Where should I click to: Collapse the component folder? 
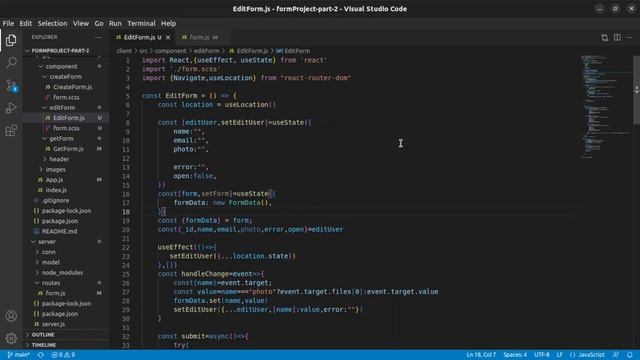tap(61, 66)
